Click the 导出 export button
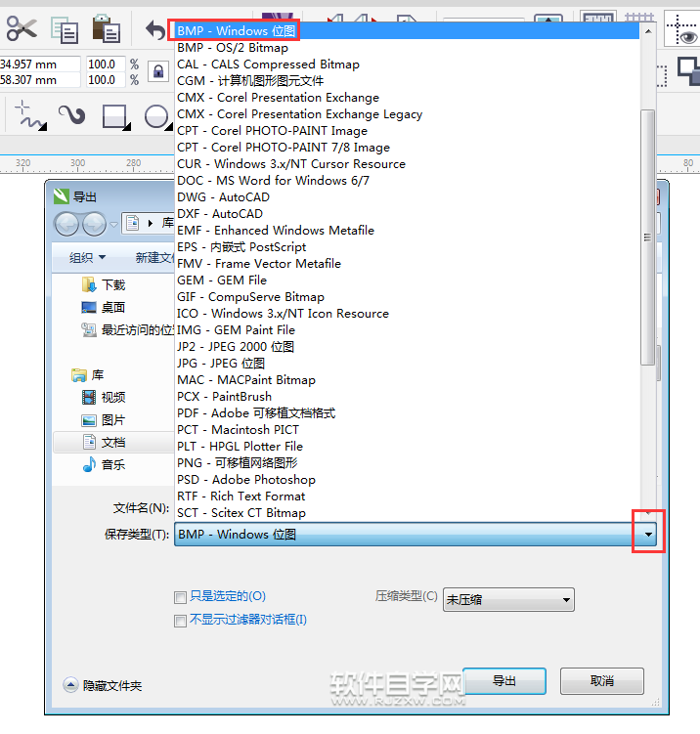This screenshot has height=734, width=700. [x=504, y=680]
